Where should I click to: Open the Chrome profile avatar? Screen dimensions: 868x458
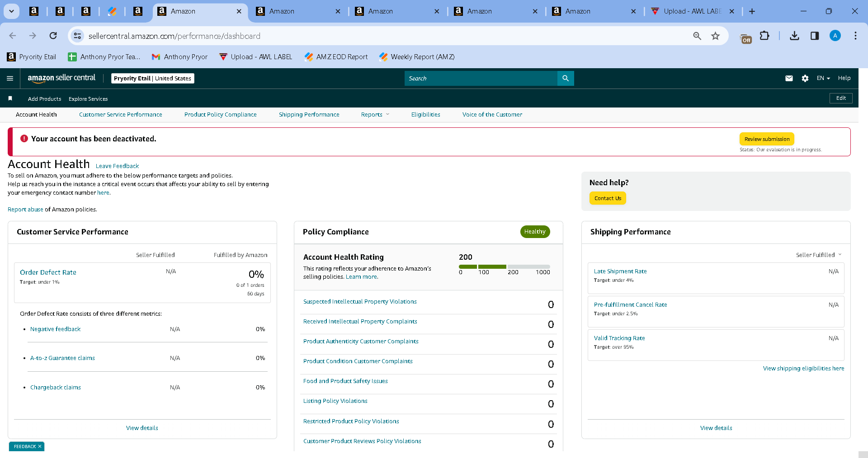(x=835, y=36)
